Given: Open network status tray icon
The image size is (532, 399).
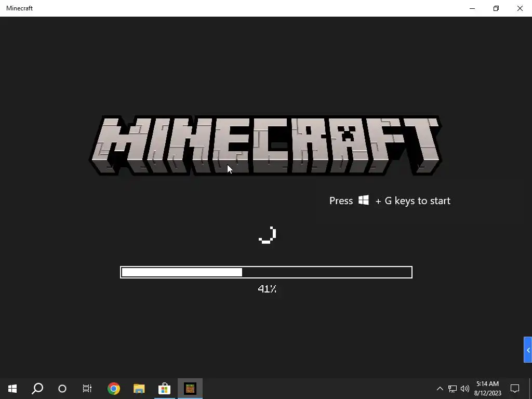Looking at the screenshot, I should tap(453, 389).
